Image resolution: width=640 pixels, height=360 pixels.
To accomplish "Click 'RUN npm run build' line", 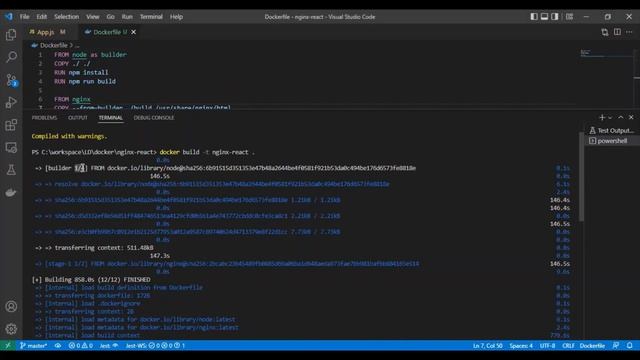I will click(85, 81).
